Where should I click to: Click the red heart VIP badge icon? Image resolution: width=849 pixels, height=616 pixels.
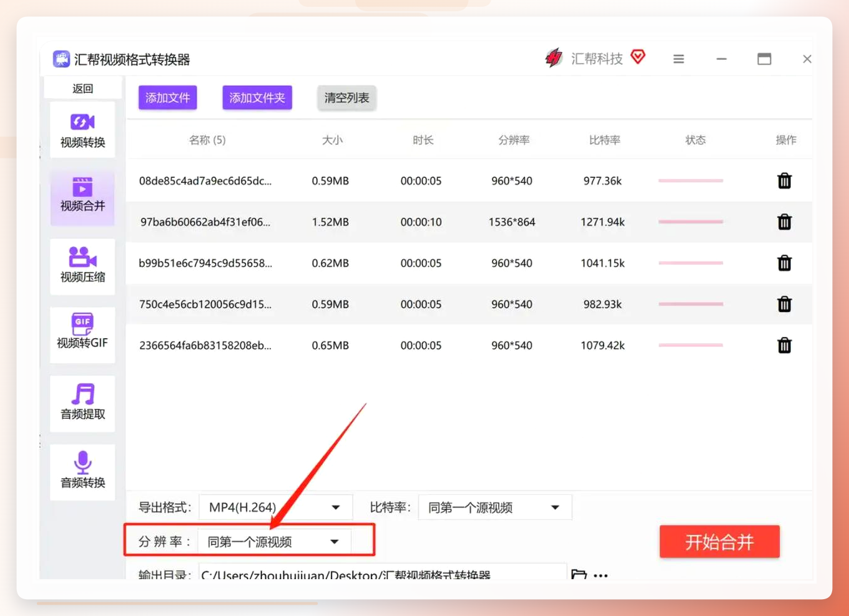[637, 57]
